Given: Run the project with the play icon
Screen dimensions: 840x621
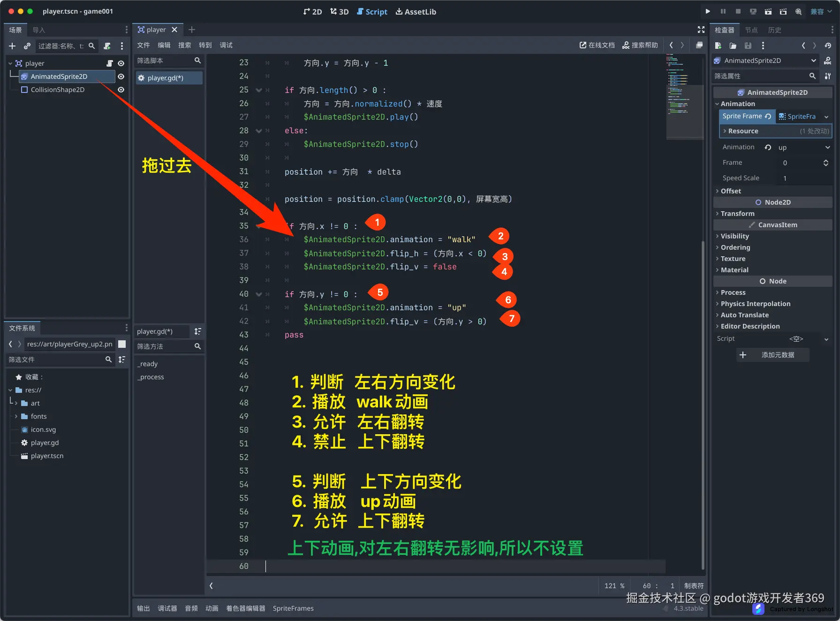Looking at the screenshot, I should click(x=708, y=11).
